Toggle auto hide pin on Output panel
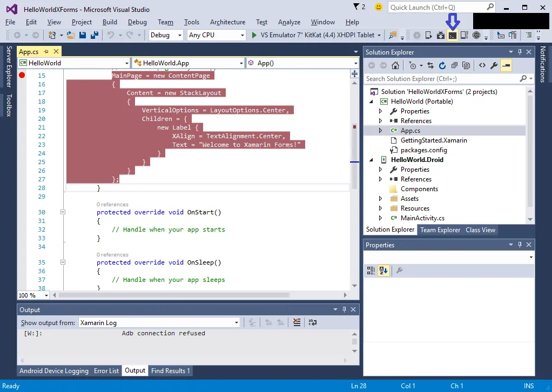Image resolution: width=552 pixels, height=392 pixels. [x=344, y=310]
